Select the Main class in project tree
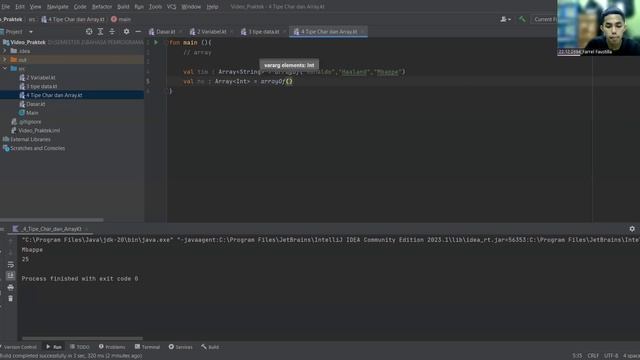This screenshot has width=640, height=360. tap(32, 113)
